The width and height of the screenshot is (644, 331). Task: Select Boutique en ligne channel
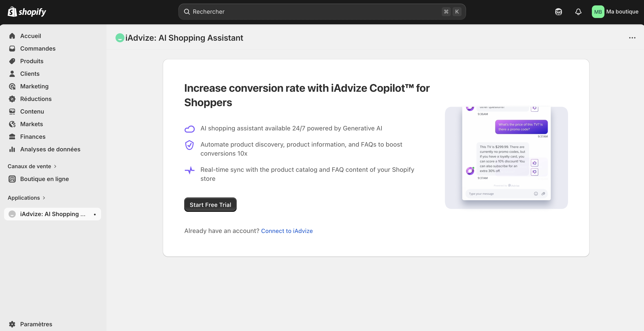(44, 179)
